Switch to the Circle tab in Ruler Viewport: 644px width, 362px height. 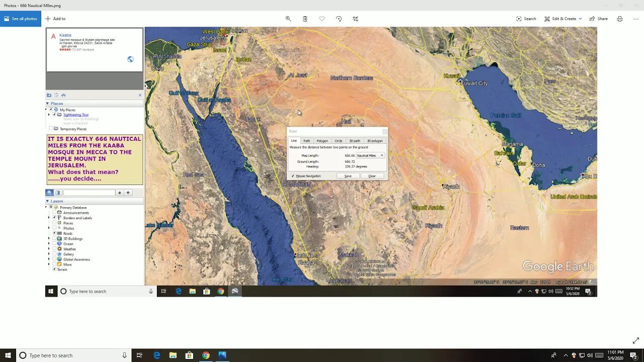339,141
